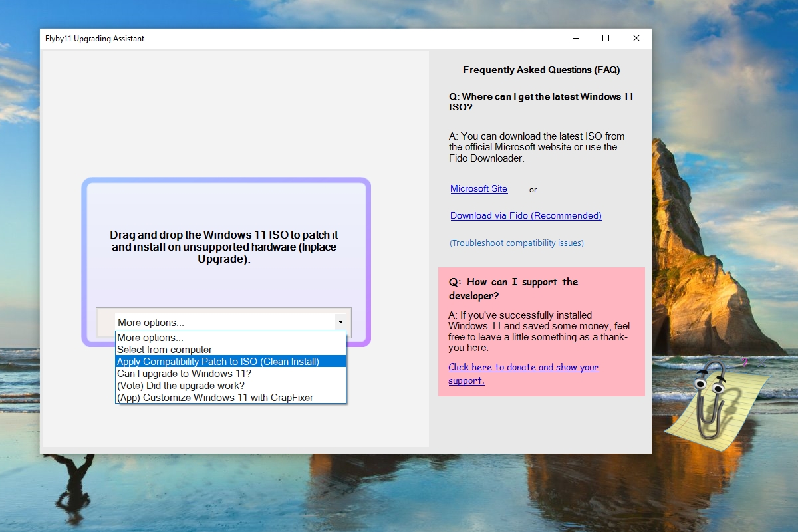Viewport: 798px width, 532px height.
Task: Maximize the Flyby11 Upgrading Assistant window
Action: click(606, 39)
